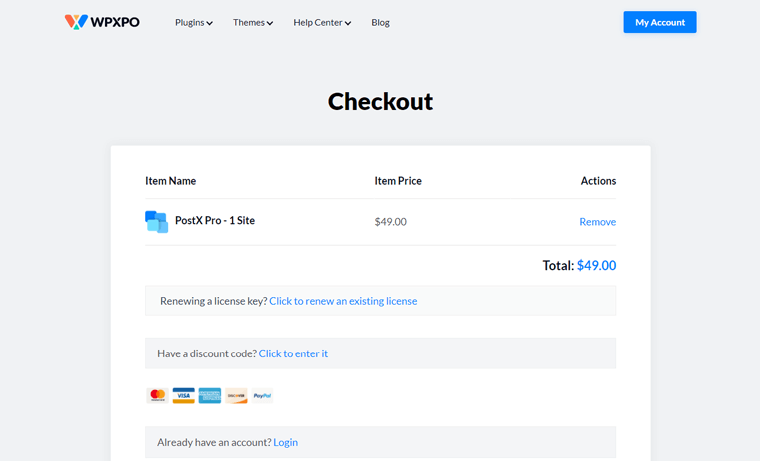
Task: Click the Item Price column header
Action: (398, 181)
